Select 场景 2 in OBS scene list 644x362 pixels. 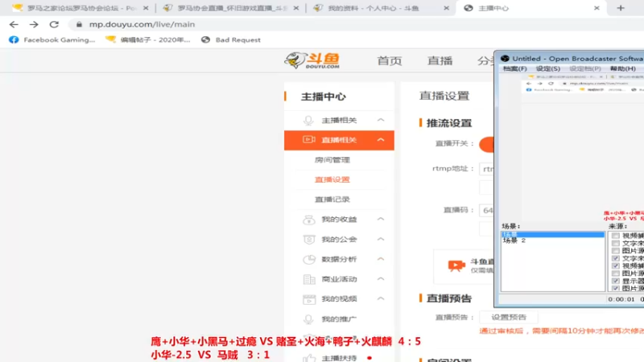pyautogui.click(x=514, y=241)
